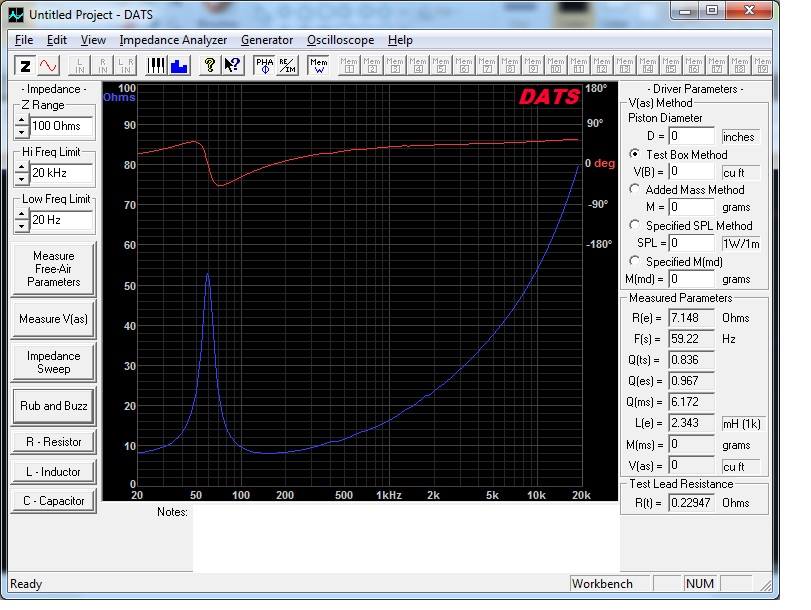
Task: Open the Help menu
Action: coord(400,40)
